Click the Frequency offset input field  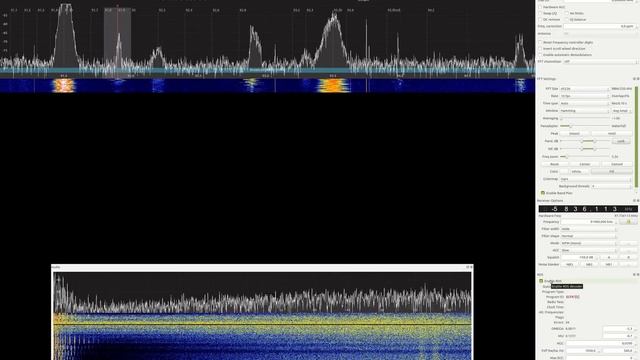589,222
